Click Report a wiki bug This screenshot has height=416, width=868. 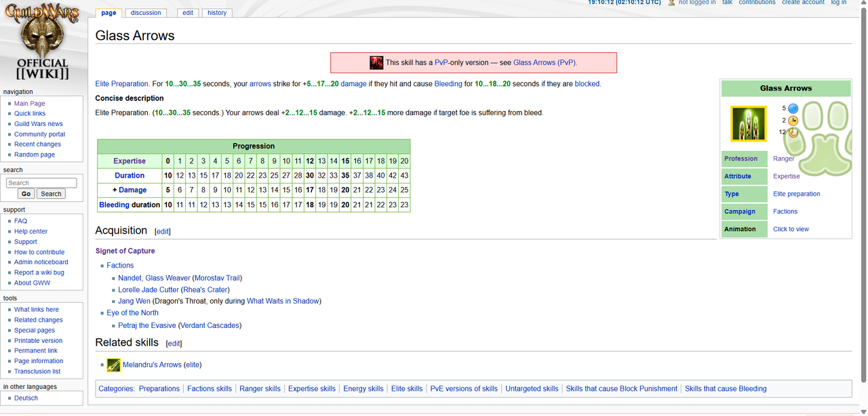point(39,272)
